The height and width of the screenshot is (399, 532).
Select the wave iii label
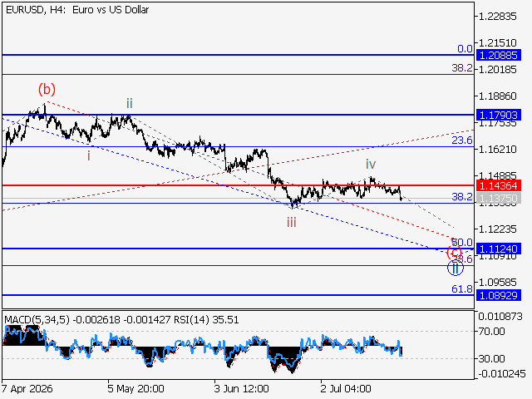tap(292, 223)
